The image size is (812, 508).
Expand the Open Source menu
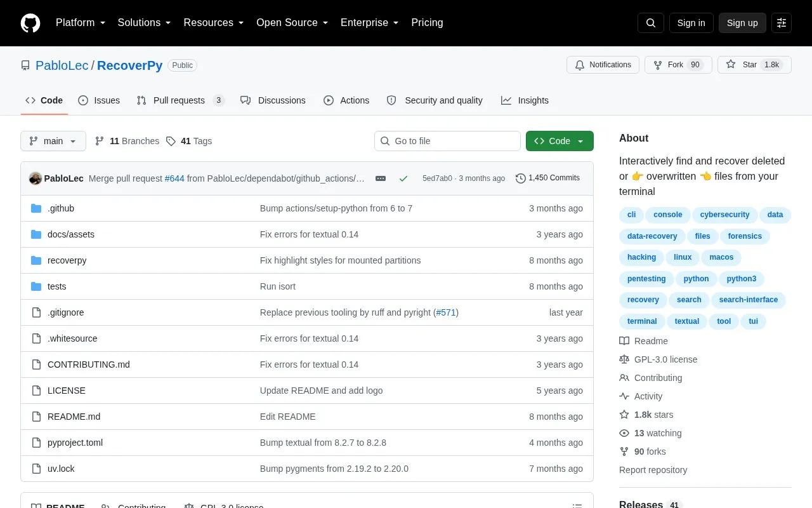(292, 23)
